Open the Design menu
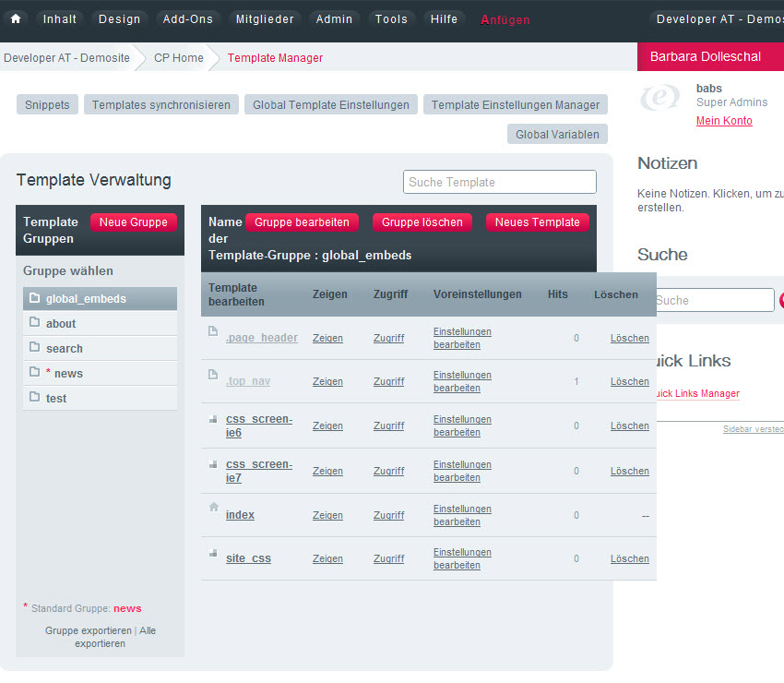This screenshot has width=784, height=683. pyautogui.click(x=118, y=18)
